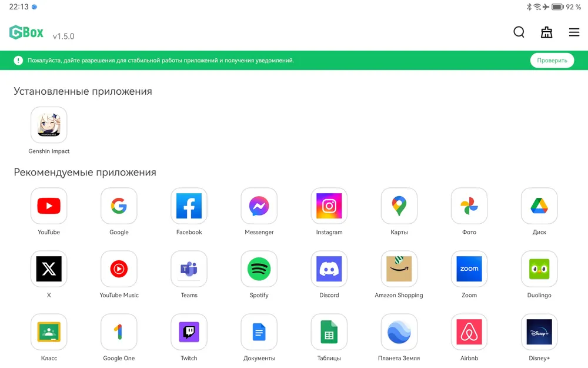Screen dimensions: 588x368
Task: Select the Facebook app icon
Action: click(x=189, y=206)
